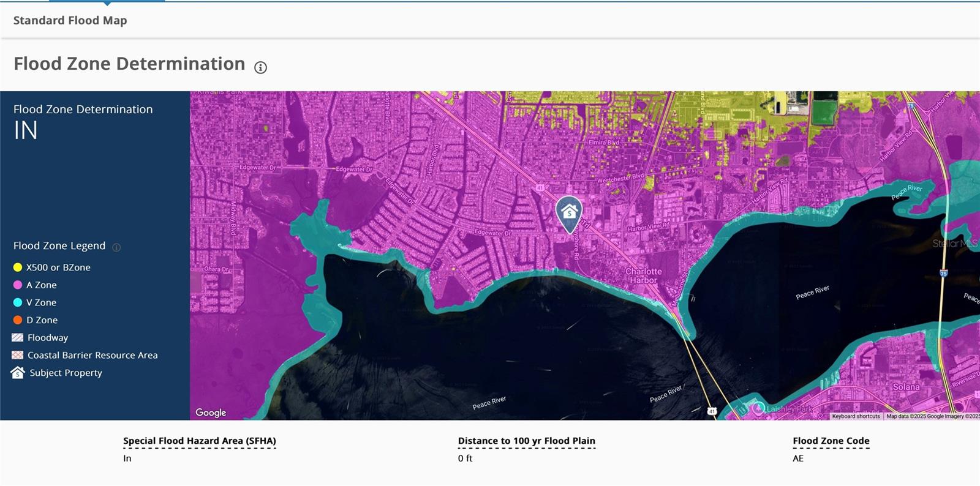Click the yellow X500 or BZone swatch
Viewport: 980px width, 486px height.
pos(18,267)
